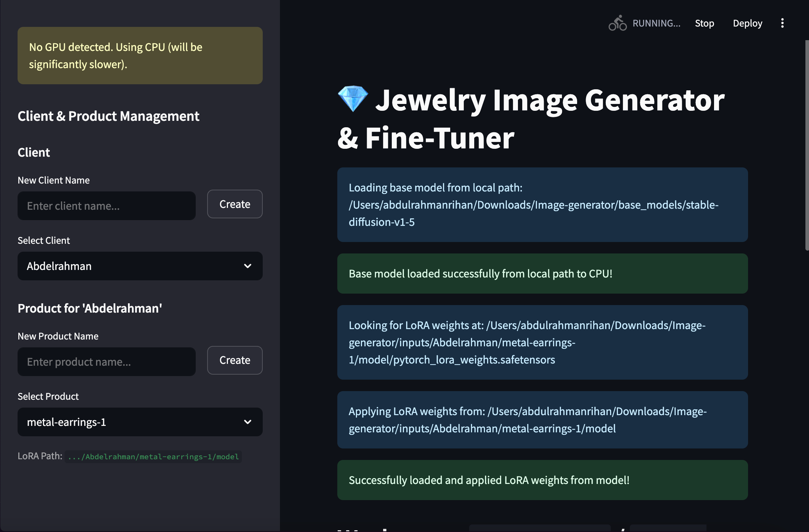Screen dimensions: 809x532
Task: Create the new product
Action: (235, 360)
